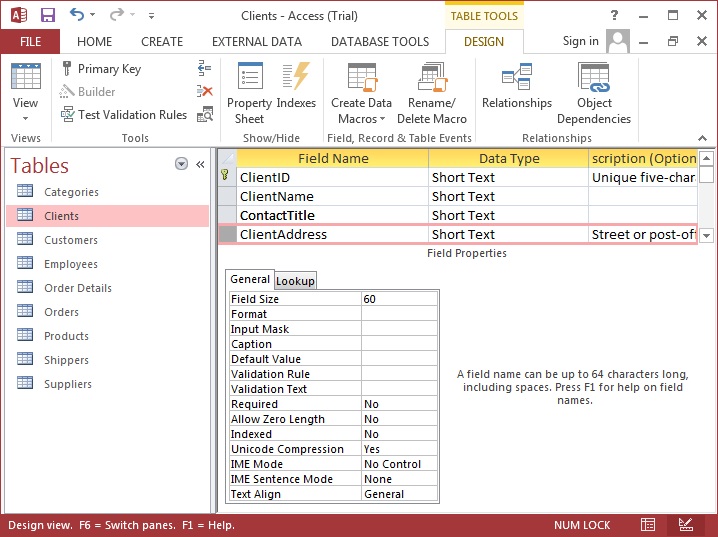Open the Tables navigation pane menu arrow

click(181, 164)
